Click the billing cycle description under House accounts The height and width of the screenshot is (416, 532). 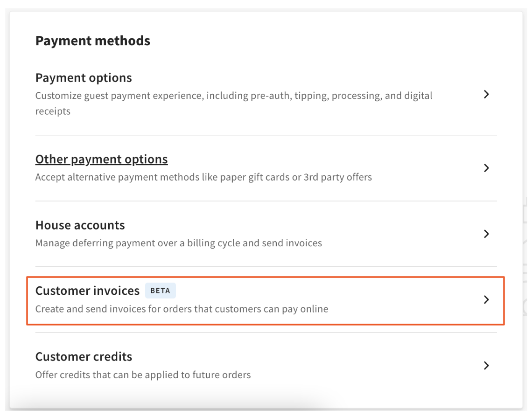coord(178,243)
